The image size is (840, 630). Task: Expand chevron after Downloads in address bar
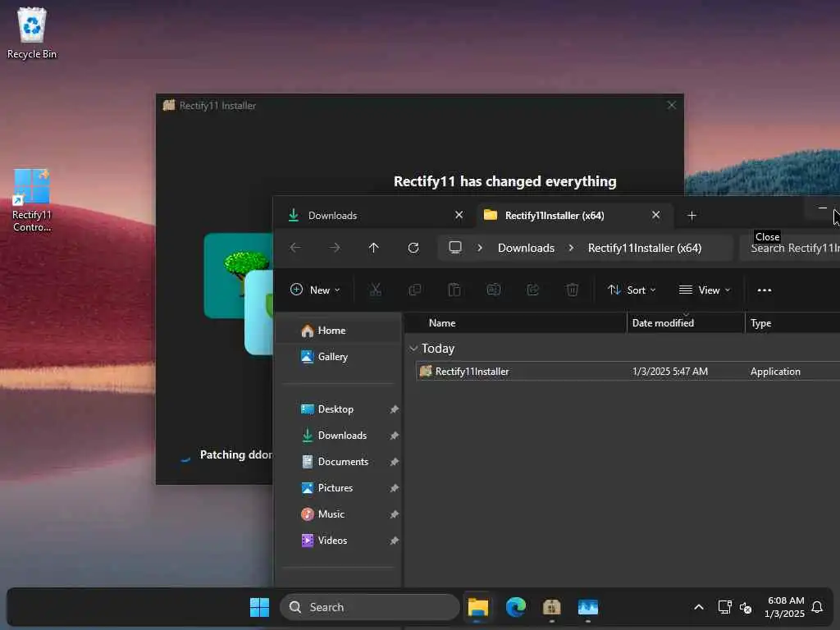point(571,248)
